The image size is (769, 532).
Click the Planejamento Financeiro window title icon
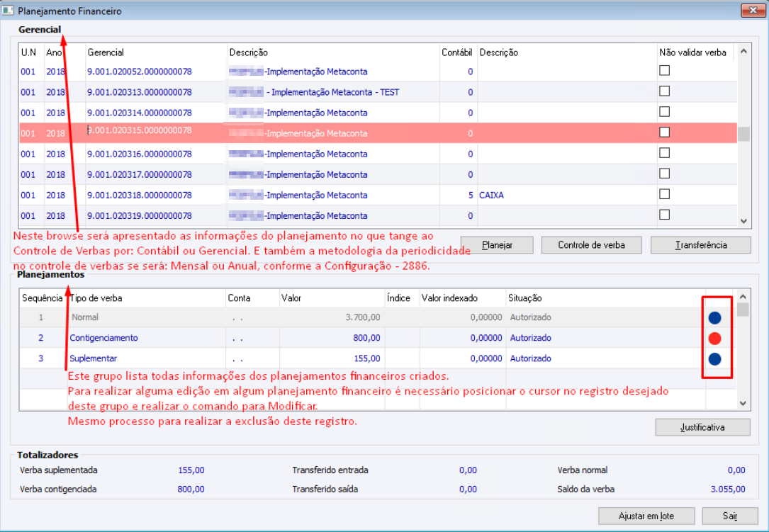8,11
